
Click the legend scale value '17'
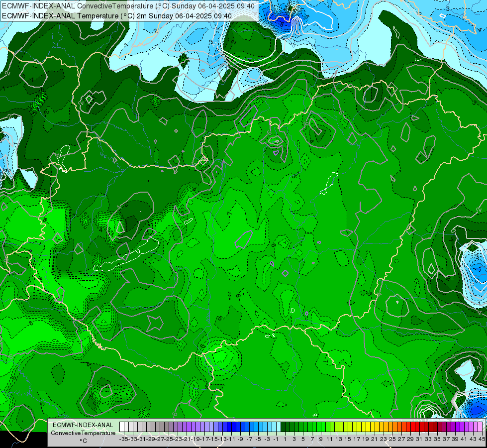click(357, 440)
